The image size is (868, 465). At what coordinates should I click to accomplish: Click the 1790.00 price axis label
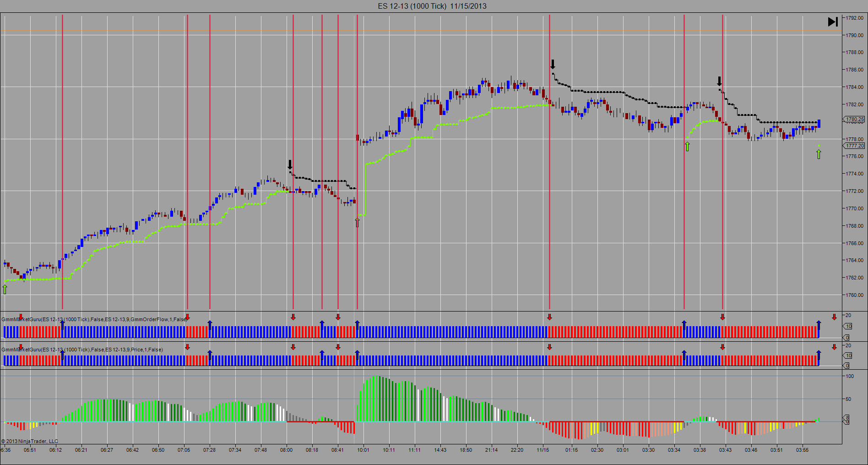tap(855, 35)
